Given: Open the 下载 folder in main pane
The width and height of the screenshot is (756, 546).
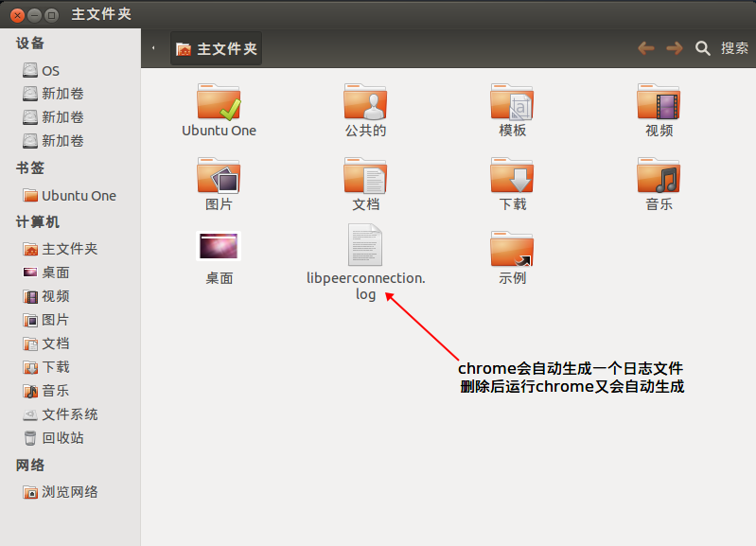Looking at the screenshot, I should coord(512,176).
